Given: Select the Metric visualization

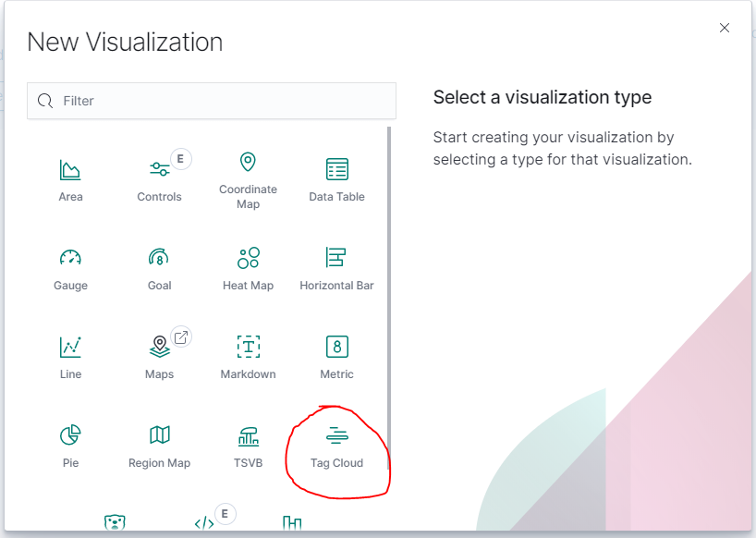Looking at the screenshot, I should point(336,358).
